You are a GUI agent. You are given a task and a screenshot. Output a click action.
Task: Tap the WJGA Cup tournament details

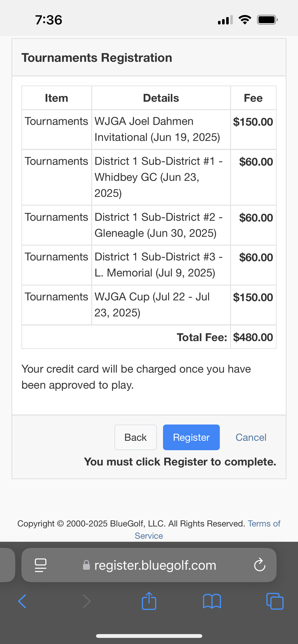coord(152,305)
